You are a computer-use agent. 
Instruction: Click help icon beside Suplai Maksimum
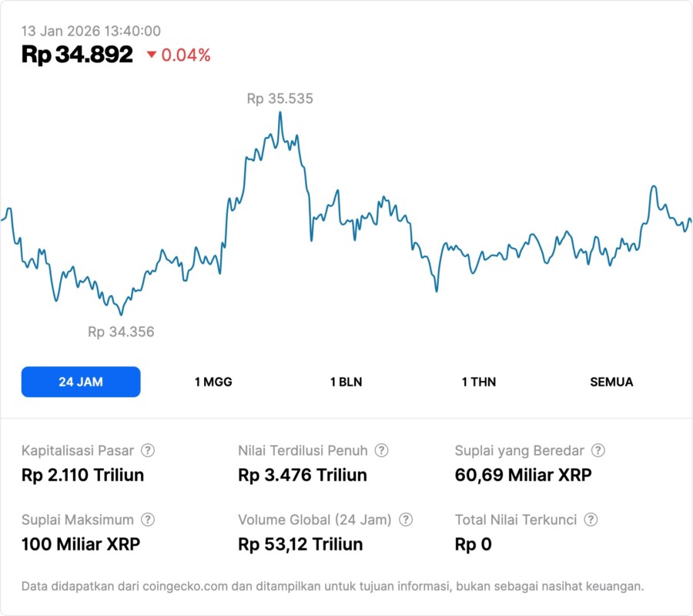coord(148,520)
